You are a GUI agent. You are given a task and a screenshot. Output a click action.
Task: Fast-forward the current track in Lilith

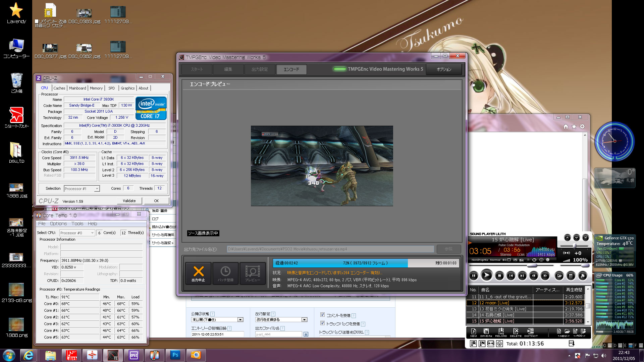click(x=545, y=276)
